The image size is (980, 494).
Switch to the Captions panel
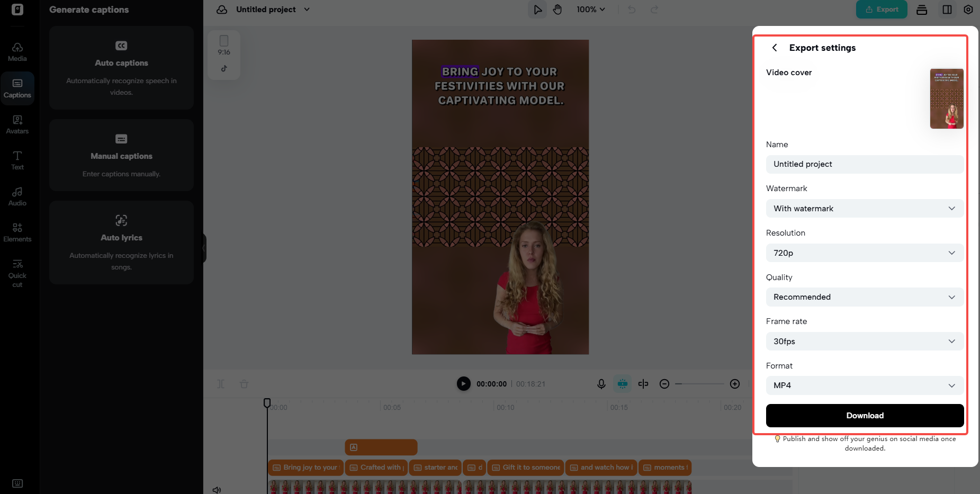coord(17,87)
